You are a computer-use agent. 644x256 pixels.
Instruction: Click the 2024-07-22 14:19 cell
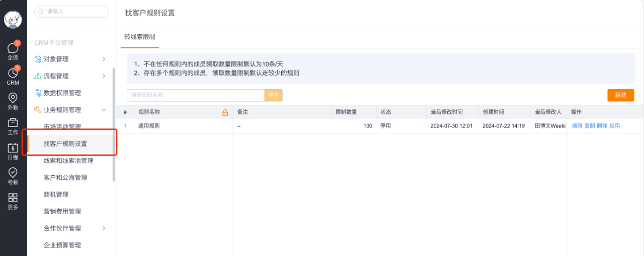(504, 126)
